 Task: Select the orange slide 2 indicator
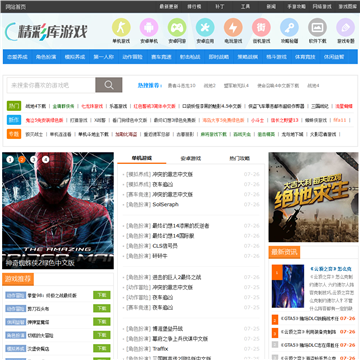pos(22,160)
